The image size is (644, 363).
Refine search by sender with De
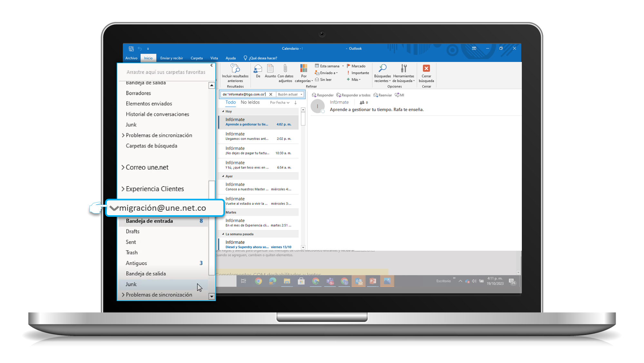258,71
